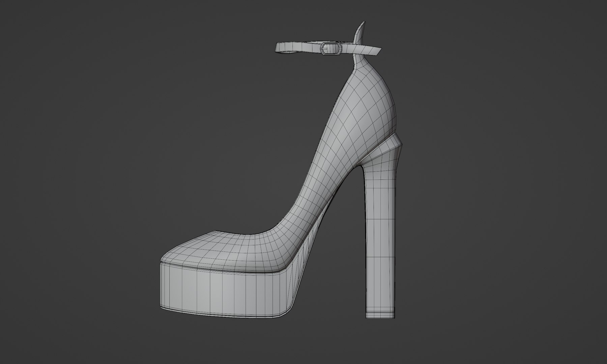Select the angled heel cap joining heel to shoe
The height and width of the screenshot is (364, 607).
pos(383,148)
